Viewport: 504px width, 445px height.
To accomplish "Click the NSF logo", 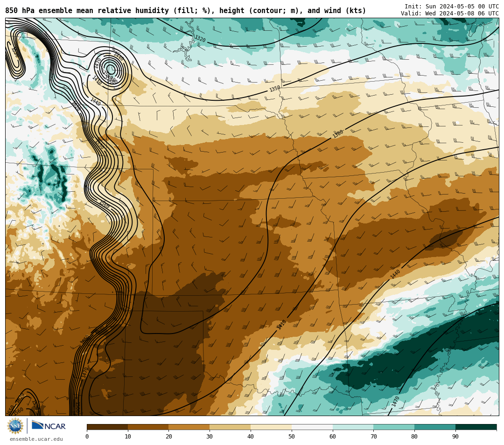I will [x=15, y=426].
